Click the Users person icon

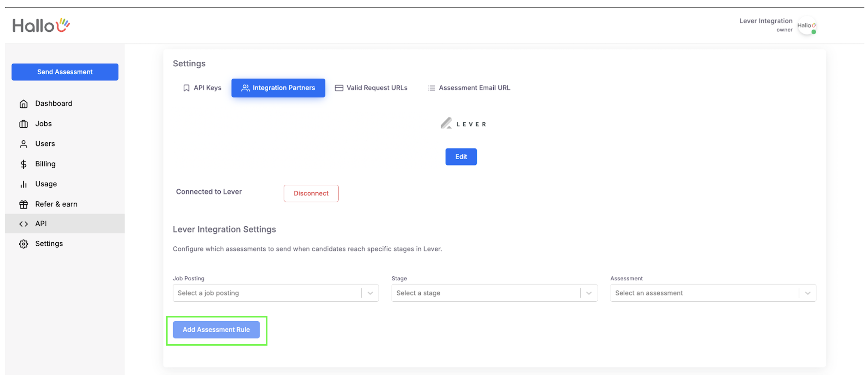click(x=23, y=144)
